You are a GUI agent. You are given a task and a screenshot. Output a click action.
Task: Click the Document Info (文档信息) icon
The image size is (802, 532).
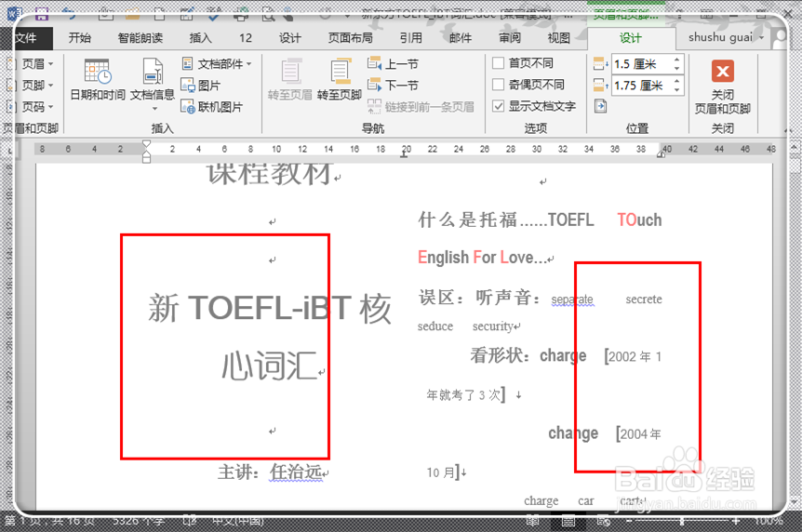click(x=153, y=71)
